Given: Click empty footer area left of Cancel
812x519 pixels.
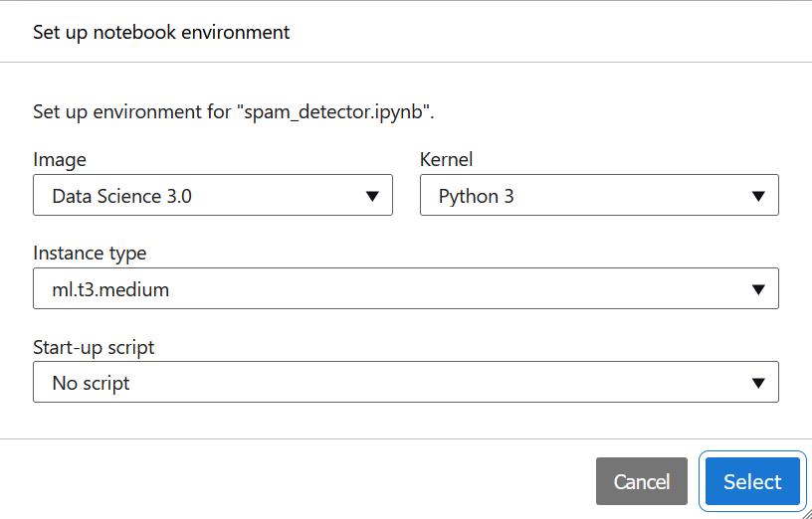Looking at the screenshot, I should tap(299, 481).
